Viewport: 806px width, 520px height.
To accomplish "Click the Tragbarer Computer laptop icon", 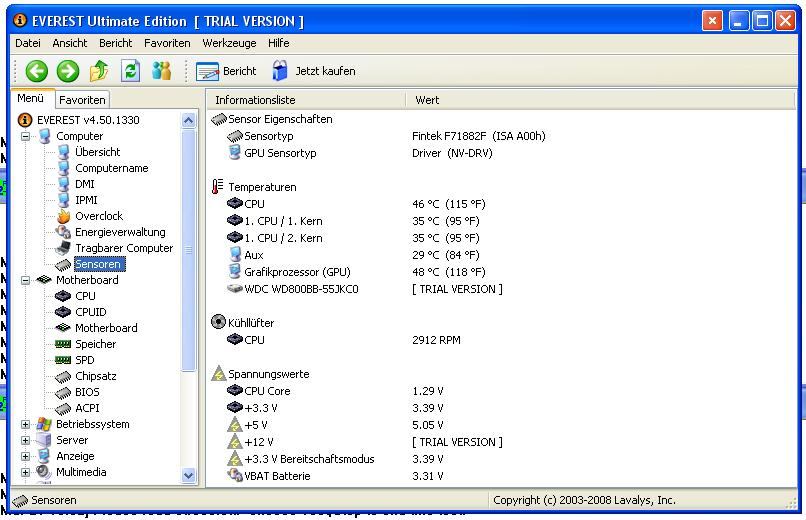I will click(x=64, y=248).
